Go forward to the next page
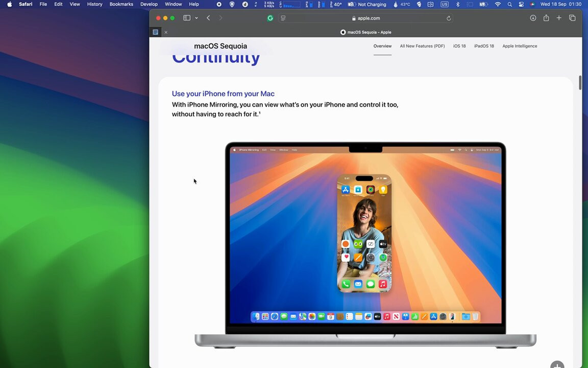588x368 pixels. click(x=220, y=18)
